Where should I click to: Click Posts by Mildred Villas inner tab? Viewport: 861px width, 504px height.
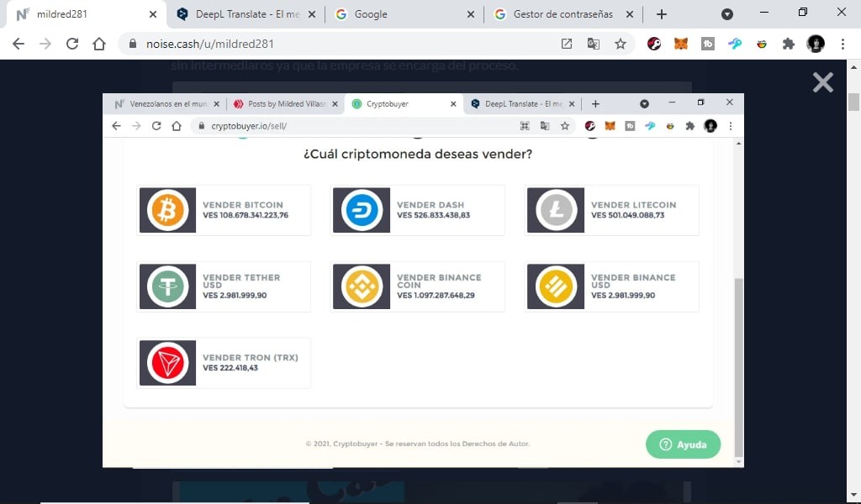click(286, 103)
